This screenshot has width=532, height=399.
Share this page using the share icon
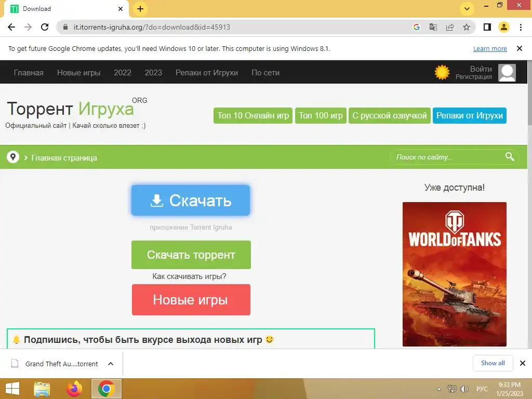click(x=450, y=27)
